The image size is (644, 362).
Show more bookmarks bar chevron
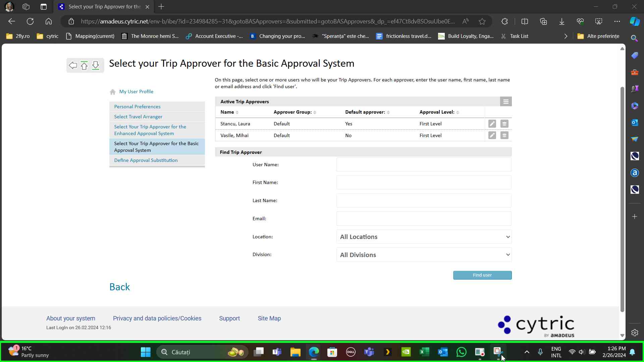point(566,36)
